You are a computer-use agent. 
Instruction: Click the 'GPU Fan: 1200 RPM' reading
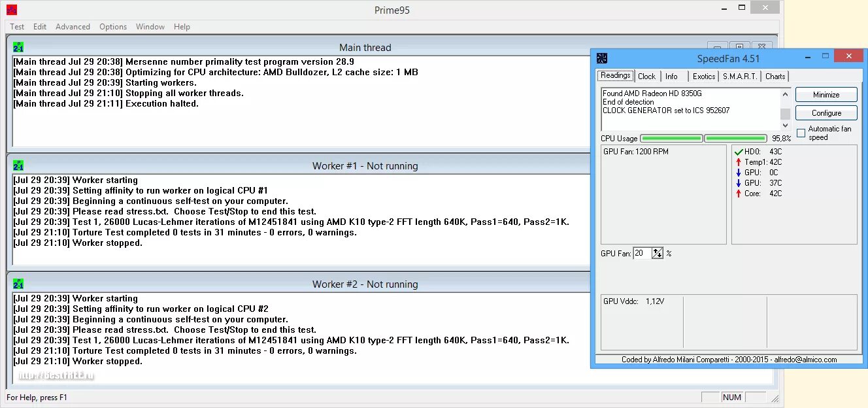[x=636, y=152]
